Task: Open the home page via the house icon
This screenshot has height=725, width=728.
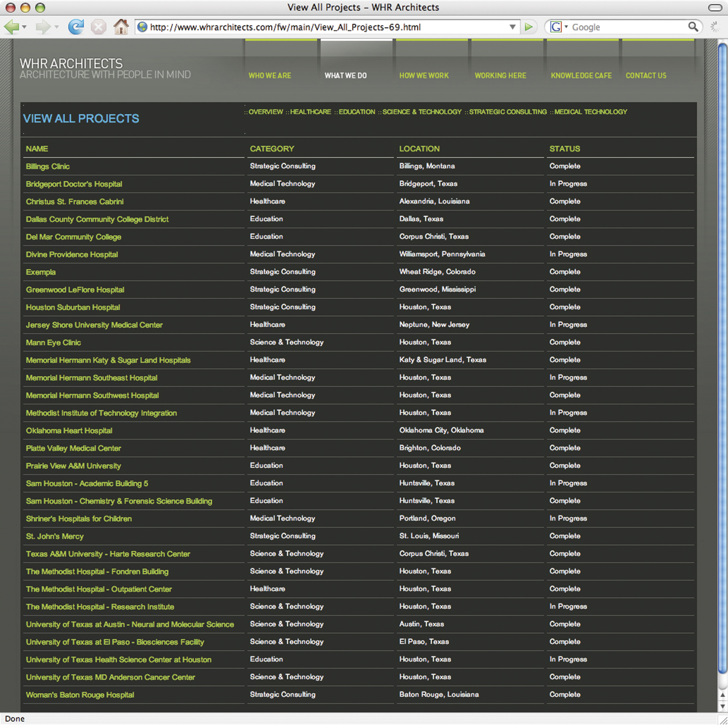Action: pos(121,27)
